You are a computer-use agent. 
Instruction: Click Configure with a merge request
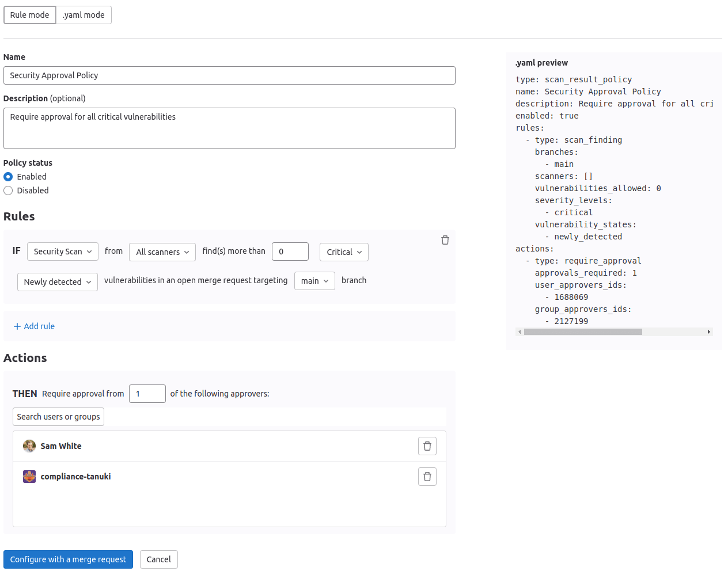[x=68, y=559]
